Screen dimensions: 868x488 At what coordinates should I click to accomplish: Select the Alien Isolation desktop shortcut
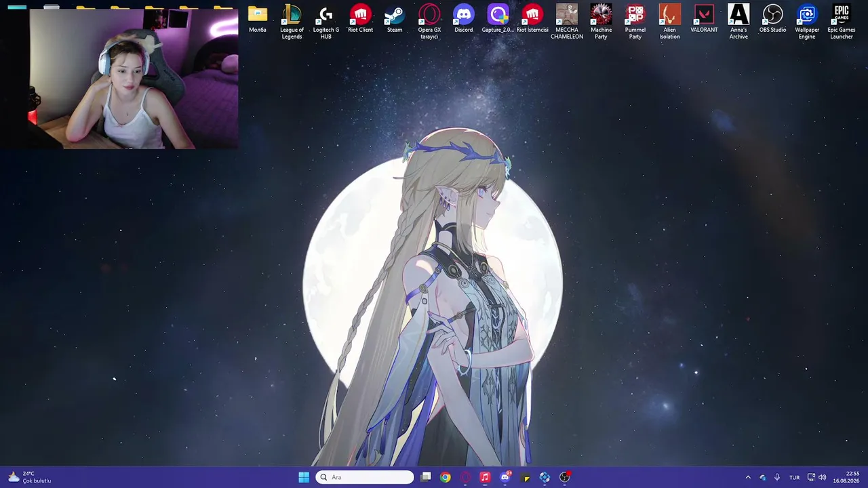point(670,22)
